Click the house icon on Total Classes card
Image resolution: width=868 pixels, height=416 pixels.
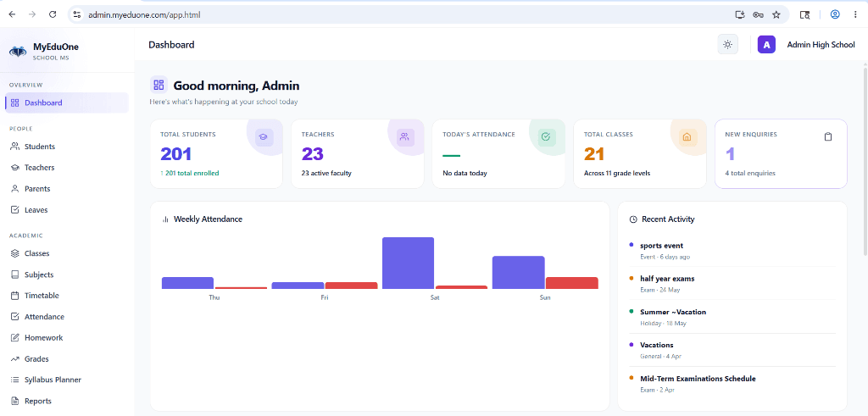(687, 136)
